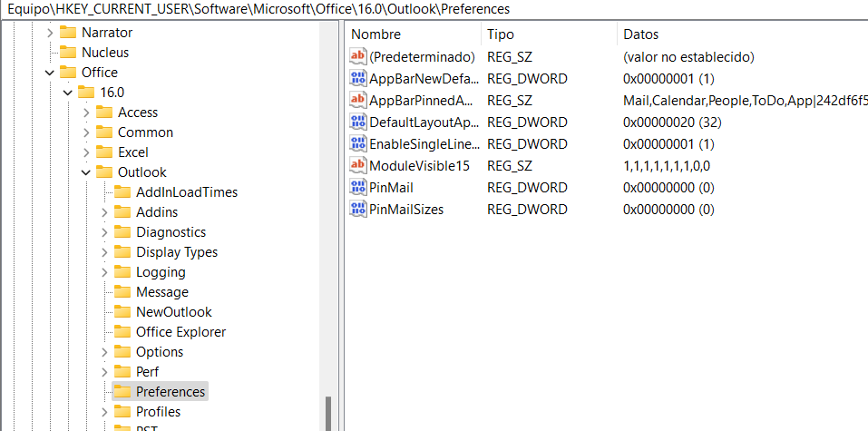Click the Outlook folder icon

tap(104, 171)
